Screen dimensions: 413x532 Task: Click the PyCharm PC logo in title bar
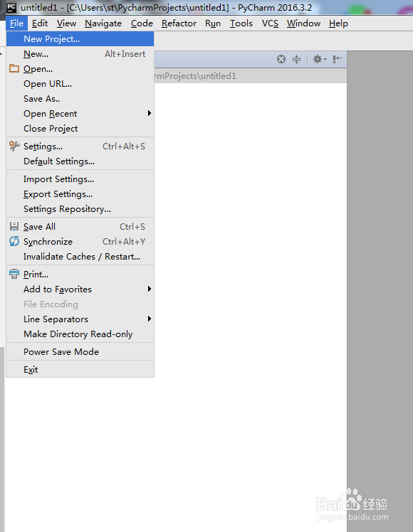click(x=11, y=7)
